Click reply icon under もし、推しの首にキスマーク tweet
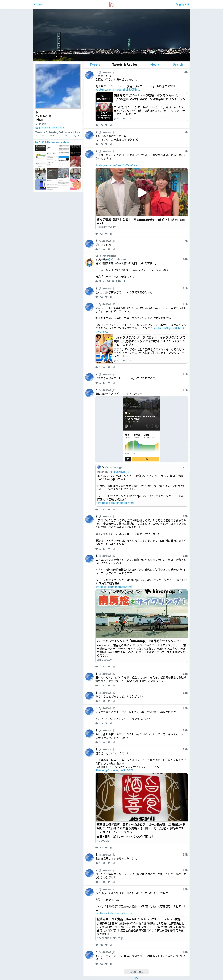This screenshot has height=980, width=223. tap(97, 742)
